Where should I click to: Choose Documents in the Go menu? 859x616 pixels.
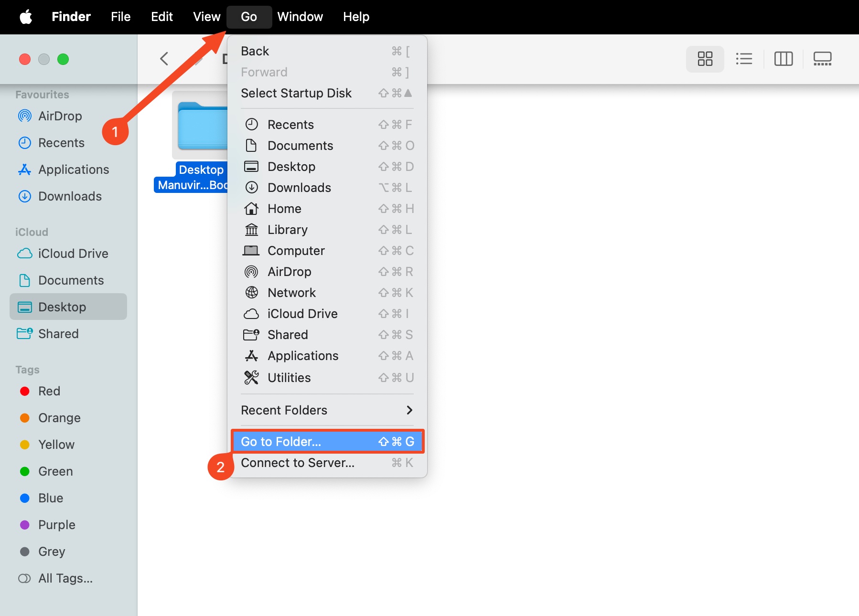click(x=327, y=146)
